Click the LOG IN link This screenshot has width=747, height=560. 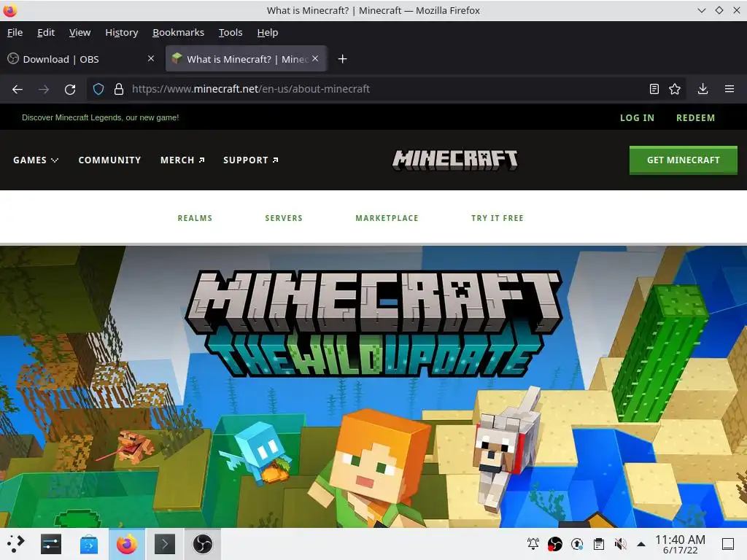[x=637, y=117]
